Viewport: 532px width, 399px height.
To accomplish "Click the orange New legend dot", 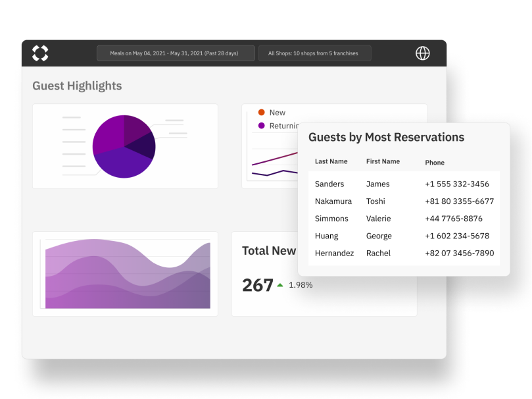I will [260, 112].
